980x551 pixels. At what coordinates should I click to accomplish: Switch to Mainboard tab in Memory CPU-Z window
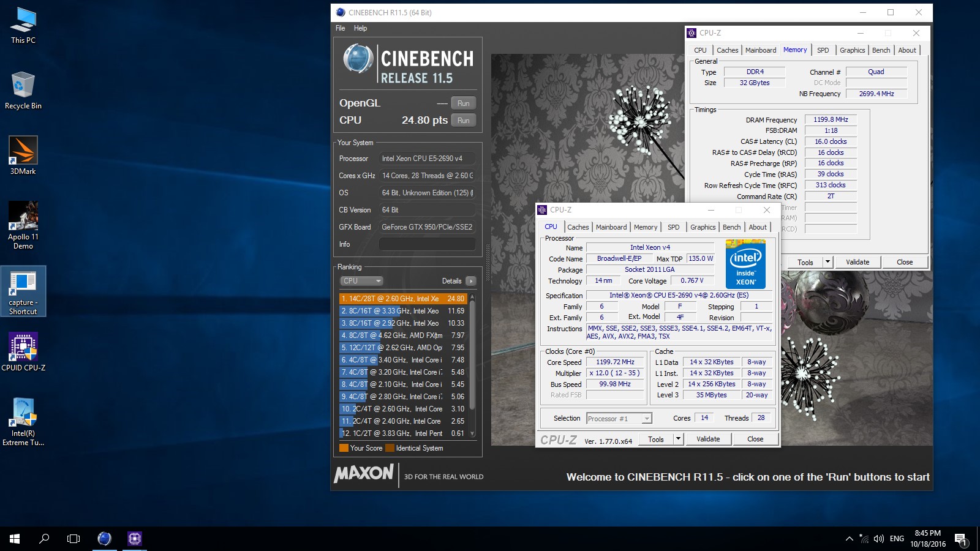(761, 51)
